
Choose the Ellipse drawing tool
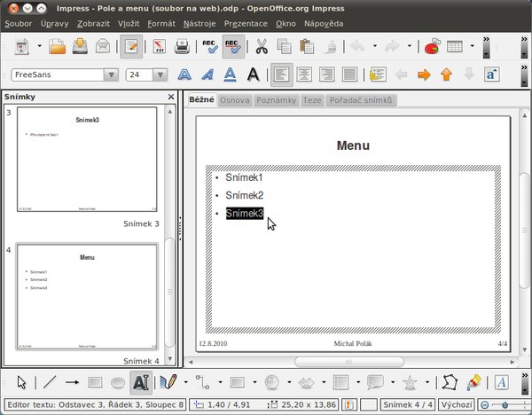(118, 383)
